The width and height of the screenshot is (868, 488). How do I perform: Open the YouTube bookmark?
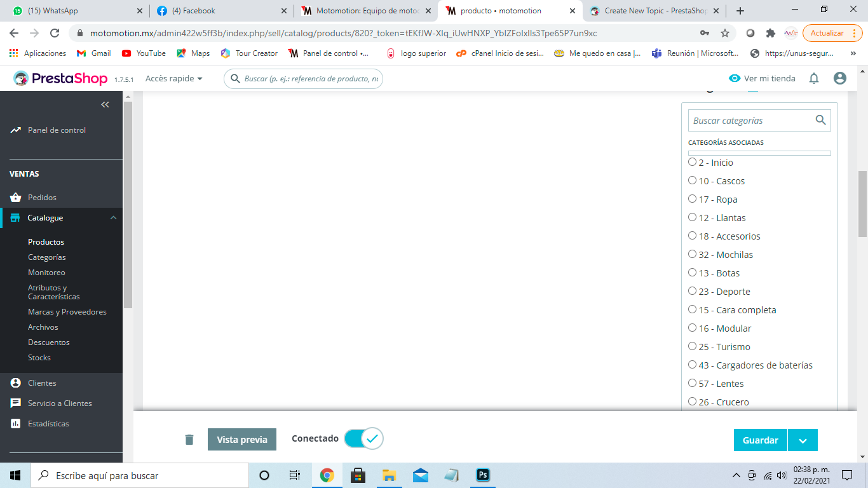point(144,53)
